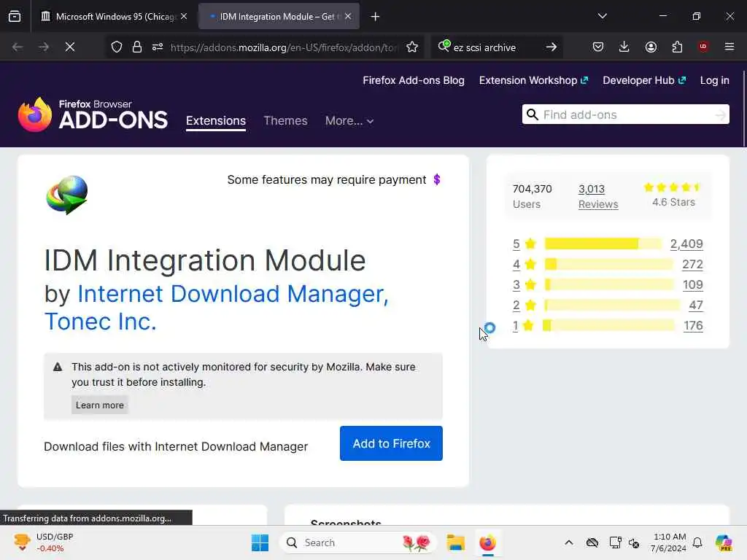
Task: Open the Windows Start menu
Action: pos(260,542)
